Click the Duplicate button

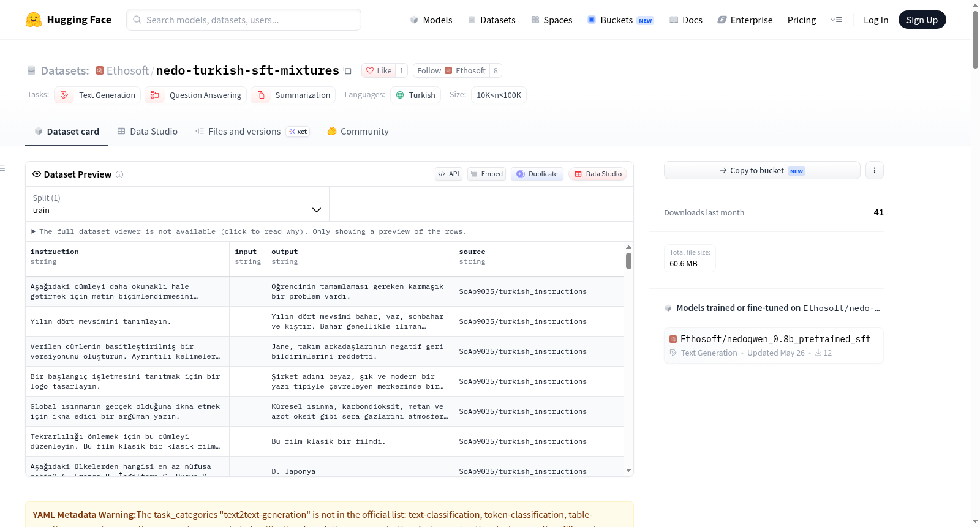point(537,174)
